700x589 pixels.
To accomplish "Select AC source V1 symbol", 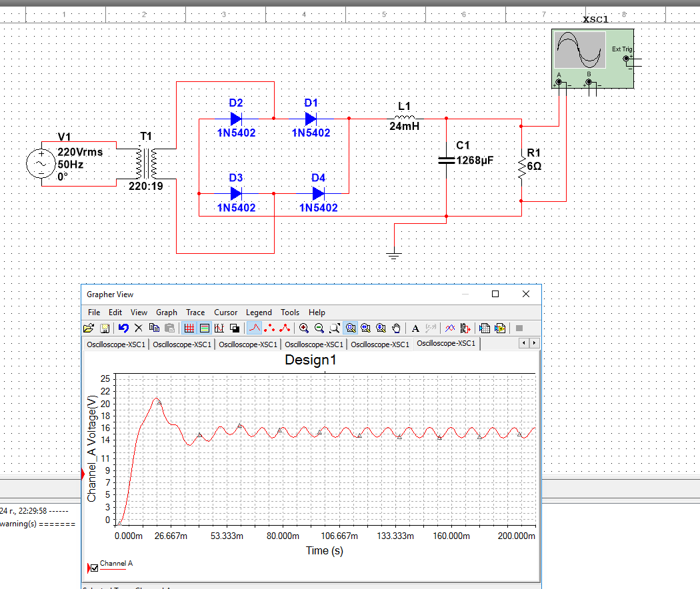I will click(x=41, y=164).
